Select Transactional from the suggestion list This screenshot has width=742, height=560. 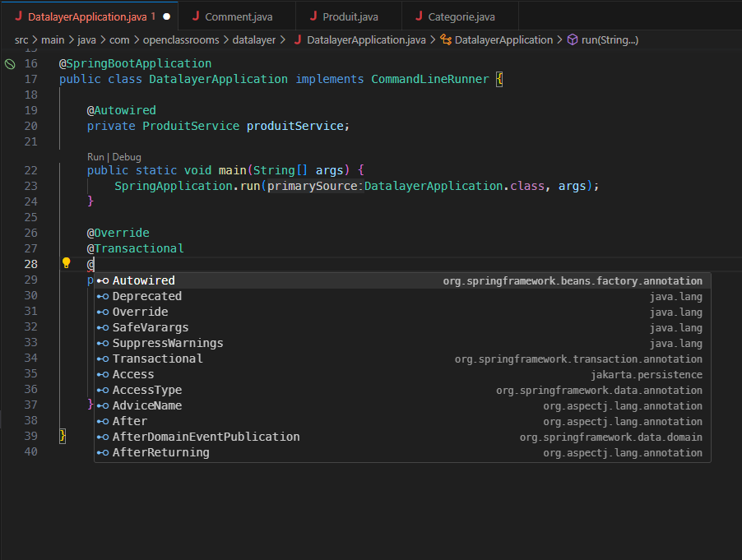click(157, 359)
